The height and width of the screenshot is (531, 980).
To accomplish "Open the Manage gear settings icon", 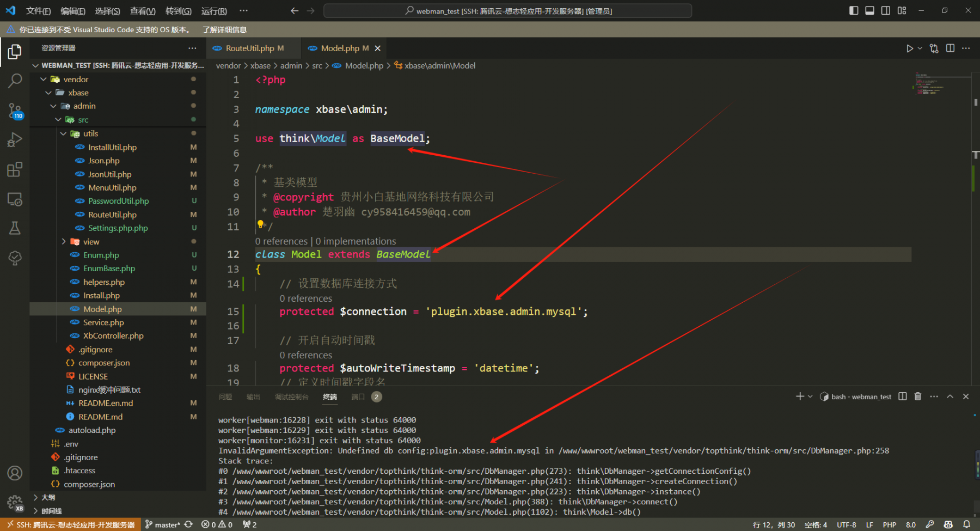I will click(15, 502).
